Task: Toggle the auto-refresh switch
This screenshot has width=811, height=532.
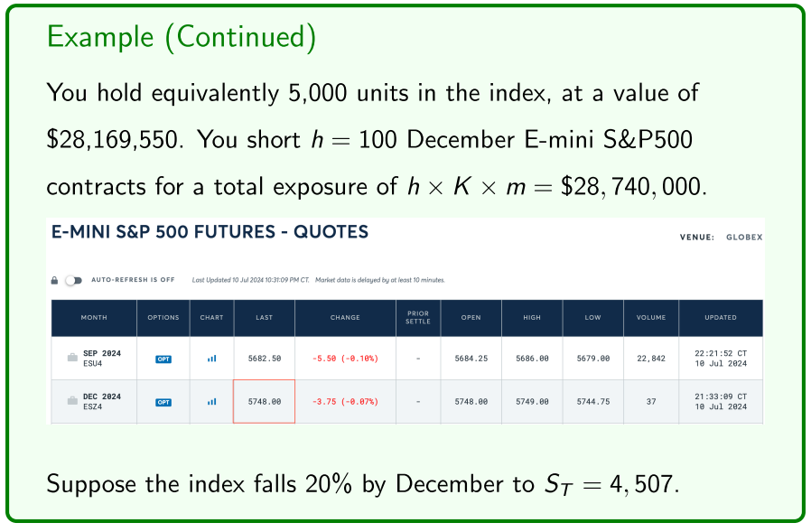Action: pyautogui.click(x=73, y=280)
